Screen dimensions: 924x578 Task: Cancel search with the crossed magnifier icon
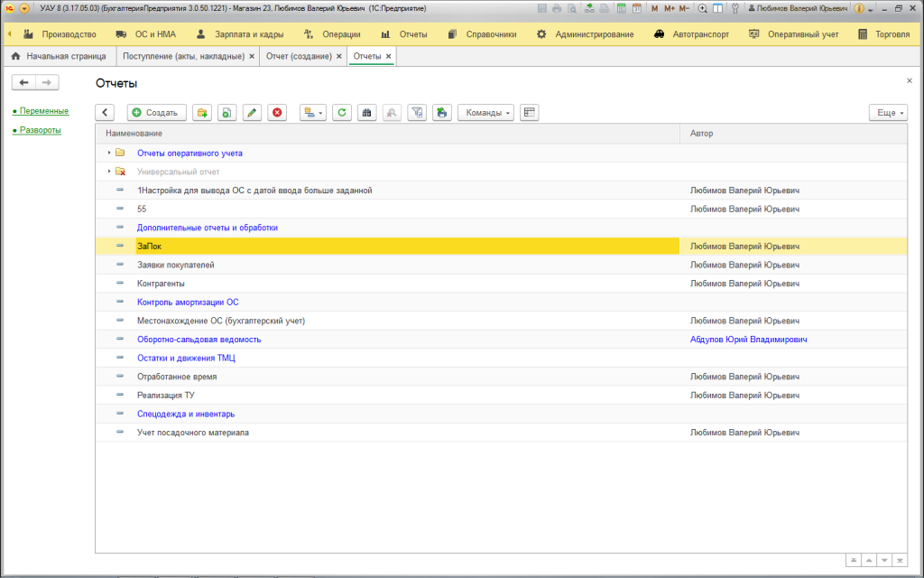coord(392,113)
